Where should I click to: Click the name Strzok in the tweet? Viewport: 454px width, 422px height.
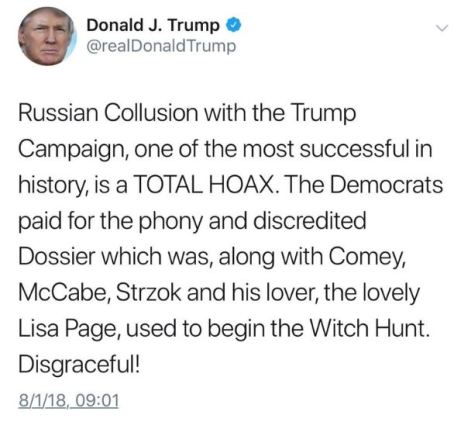149,292
